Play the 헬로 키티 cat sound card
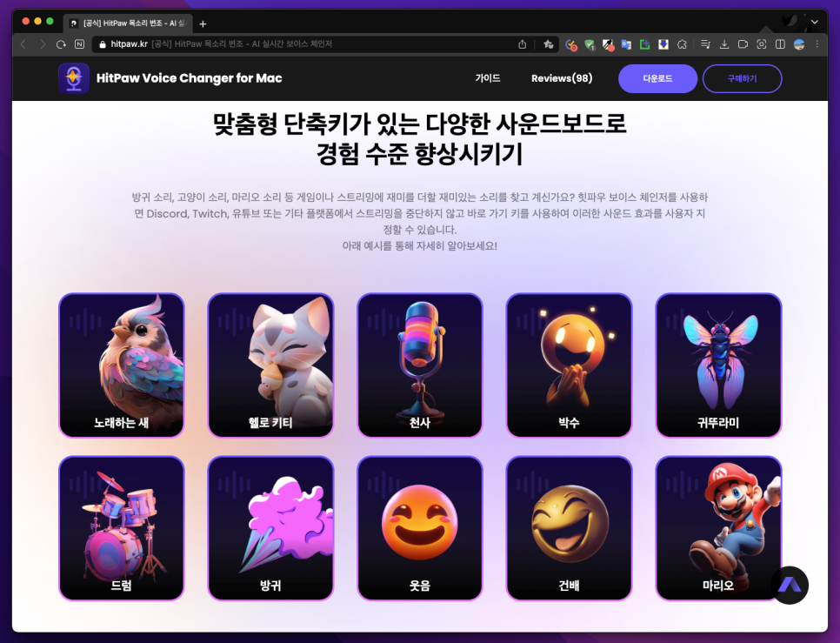 click(270, 365)
